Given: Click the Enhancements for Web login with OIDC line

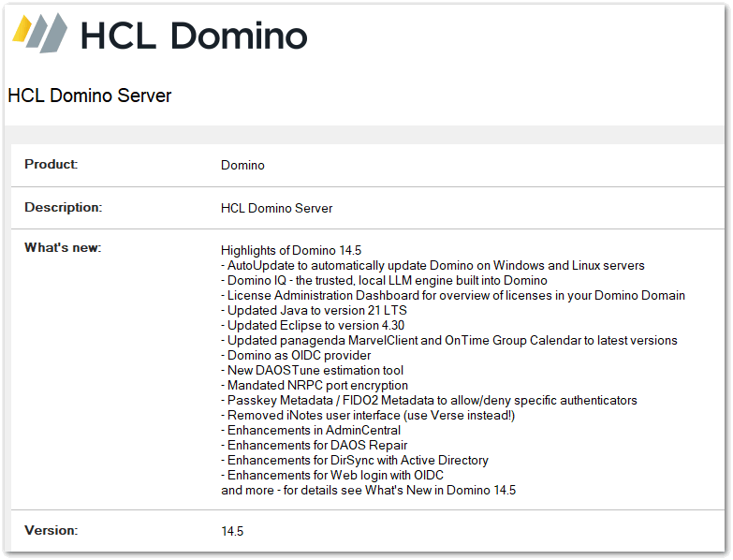Looking at the screenshot, I should (x=332, y=475).
